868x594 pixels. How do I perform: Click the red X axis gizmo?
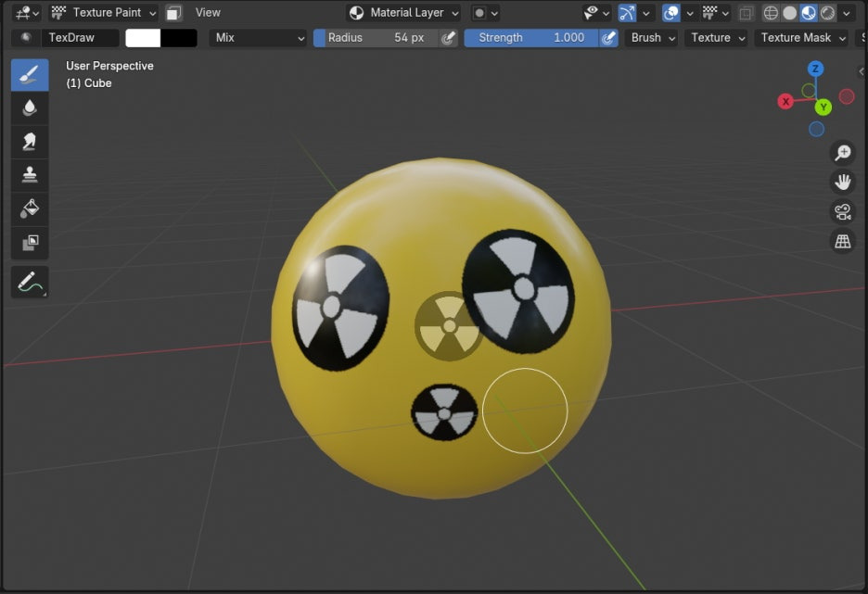point(785,101)
